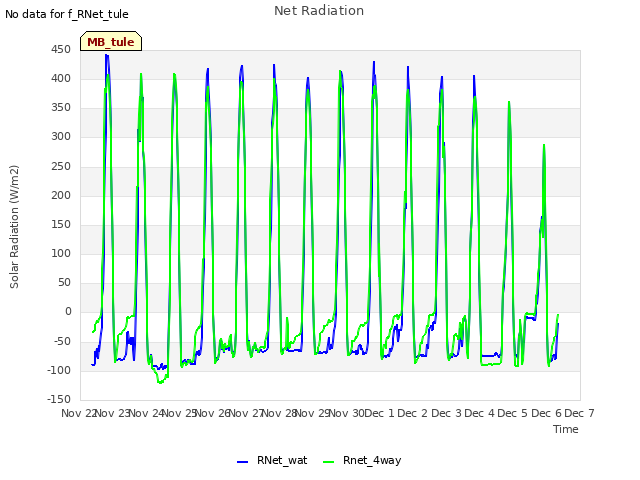Click the Dec 6 x-axis date label
Screen dimensions: 640x480
[546, 413]
